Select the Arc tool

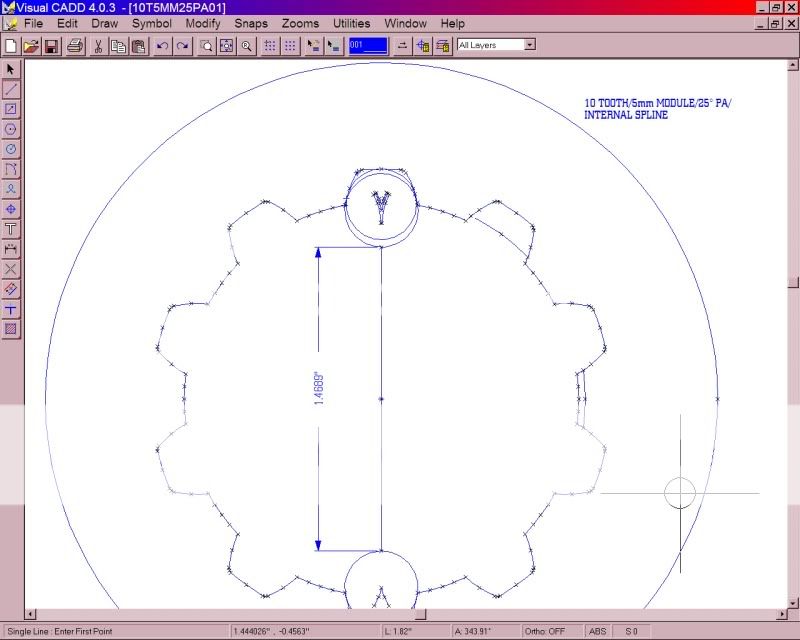tap(11, 169)
